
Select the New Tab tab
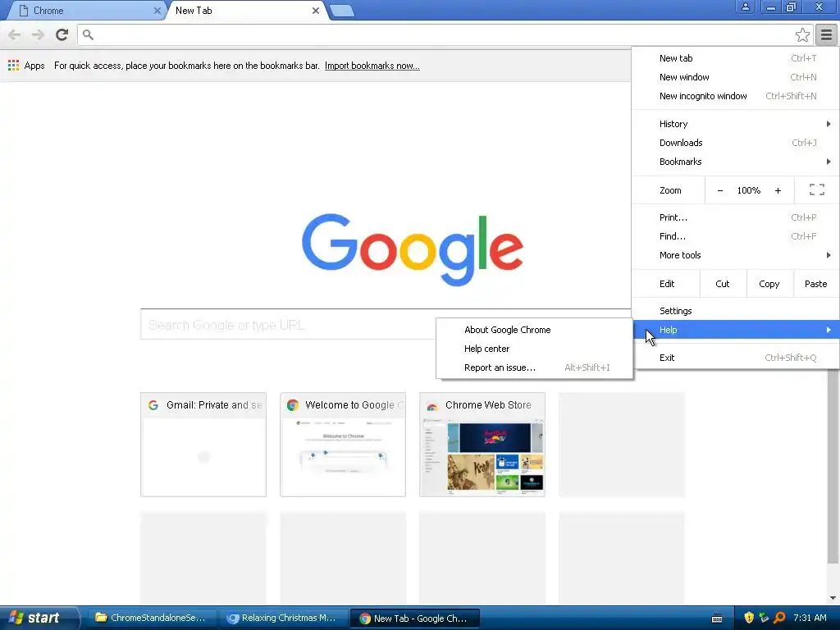[x=247, y=11]
